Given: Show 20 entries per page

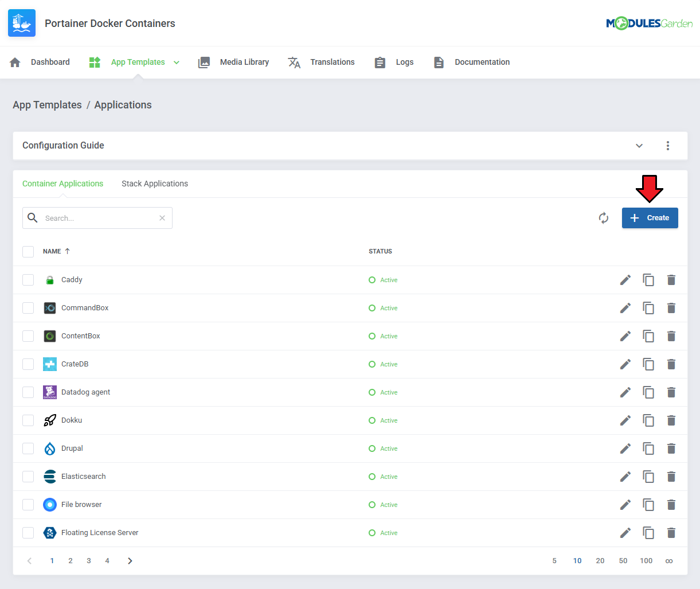Looking at the screenshot, I should click(x=600, y=561).
